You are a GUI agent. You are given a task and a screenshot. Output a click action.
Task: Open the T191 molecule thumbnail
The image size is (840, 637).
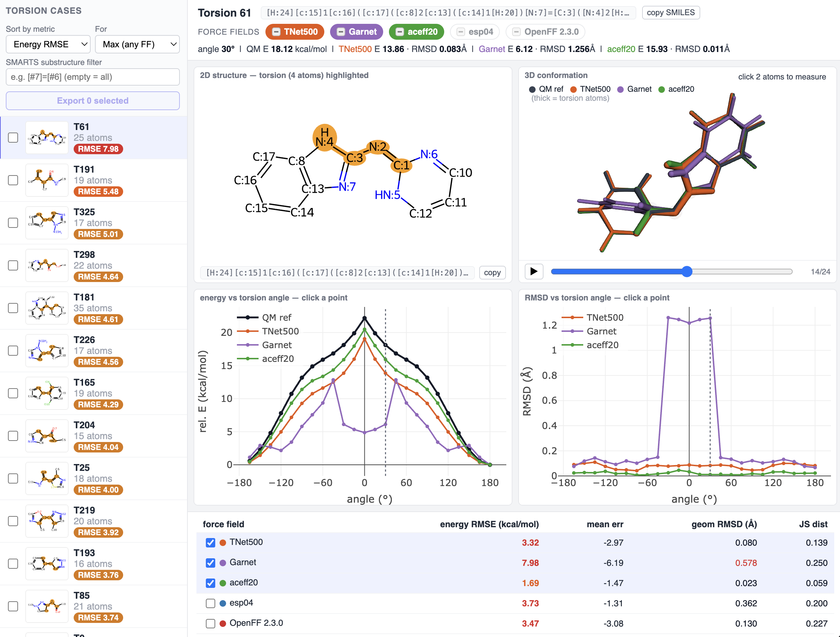[x=47, y=180]
